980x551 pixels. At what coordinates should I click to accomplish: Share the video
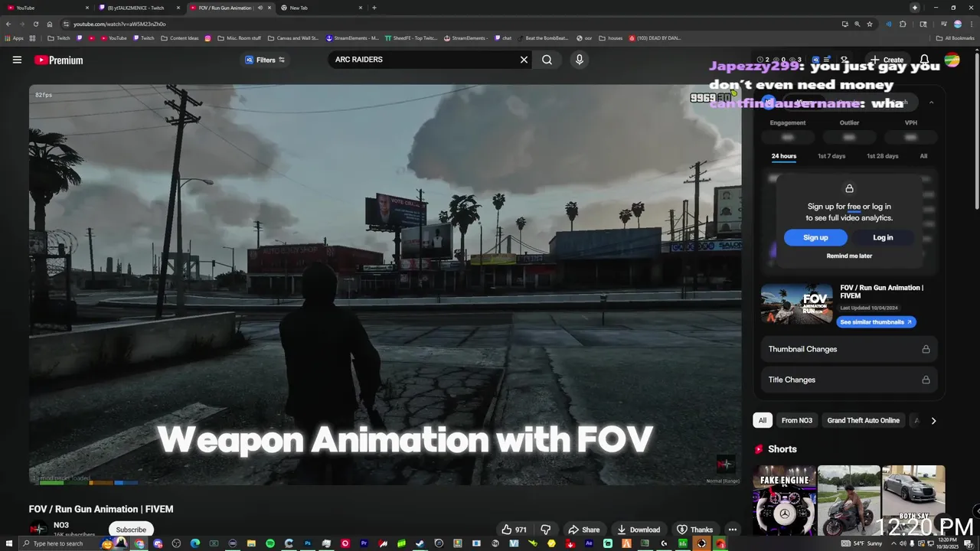583,530
